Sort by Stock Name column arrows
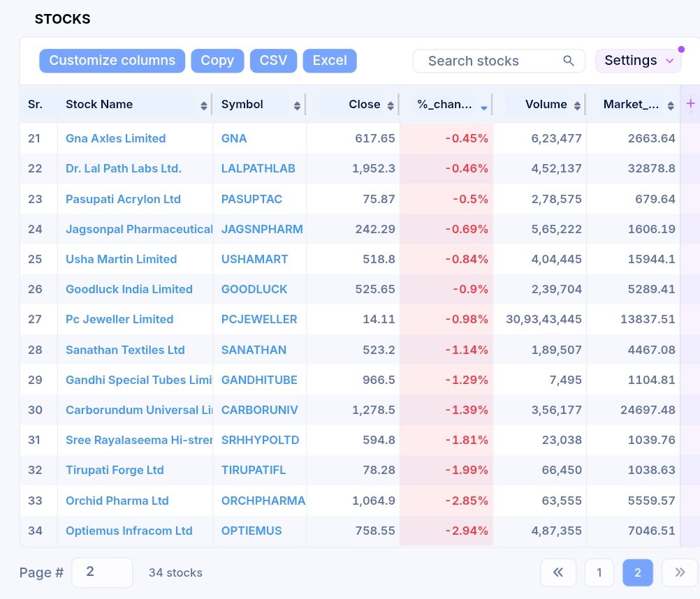 [203, 105]
